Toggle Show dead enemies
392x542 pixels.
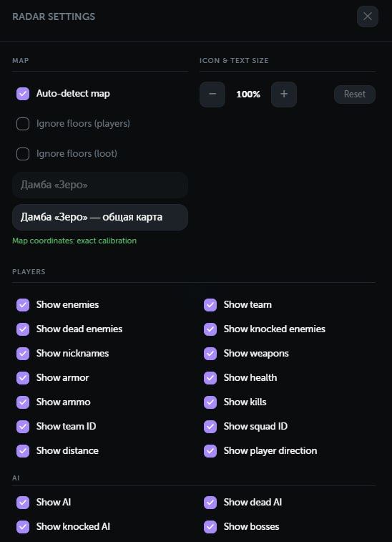(x=23, y=329)
